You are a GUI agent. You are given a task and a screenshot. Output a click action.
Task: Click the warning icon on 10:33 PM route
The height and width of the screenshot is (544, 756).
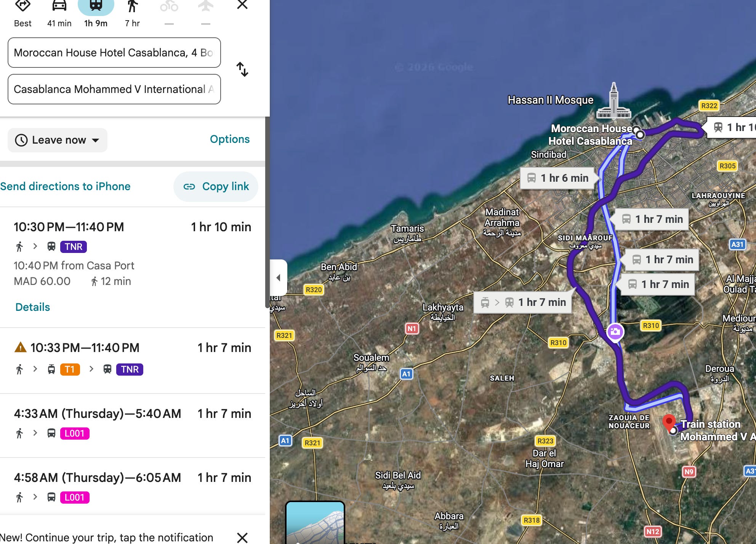click(x=20, y=347)
